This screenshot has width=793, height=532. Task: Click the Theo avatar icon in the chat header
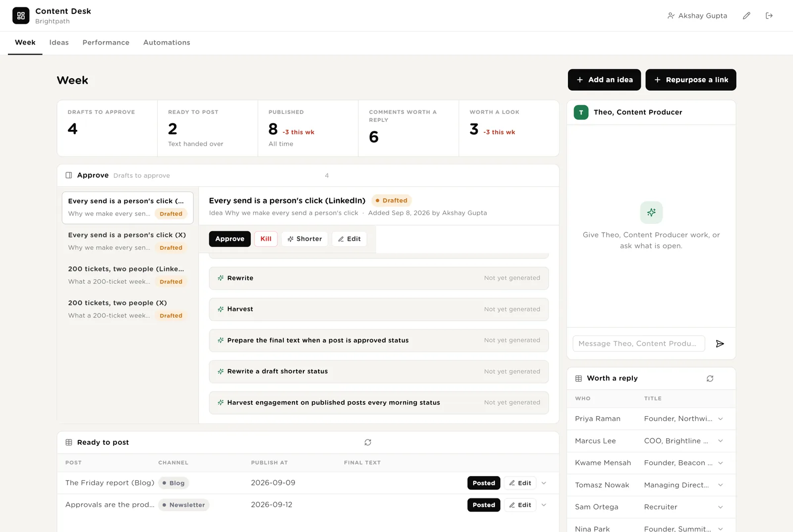[x=581, y=112]
